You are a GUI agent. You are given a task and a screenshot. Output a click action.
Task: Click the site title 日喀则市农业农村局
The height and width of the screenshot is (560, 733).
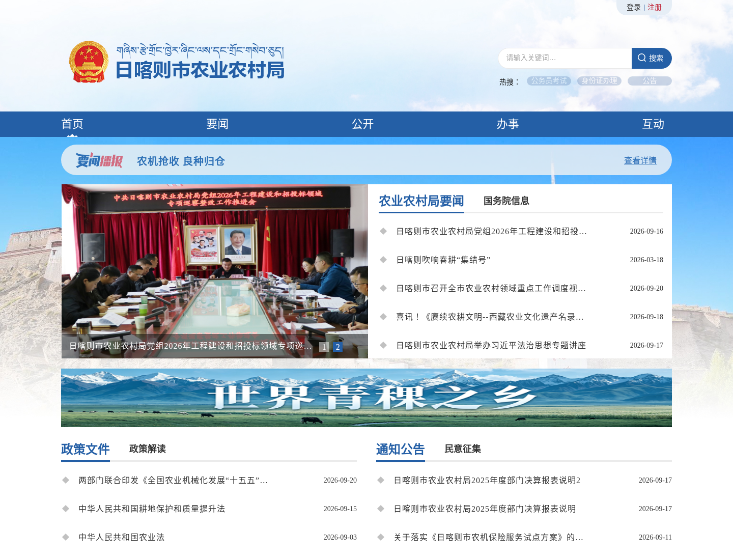point(200,70)
